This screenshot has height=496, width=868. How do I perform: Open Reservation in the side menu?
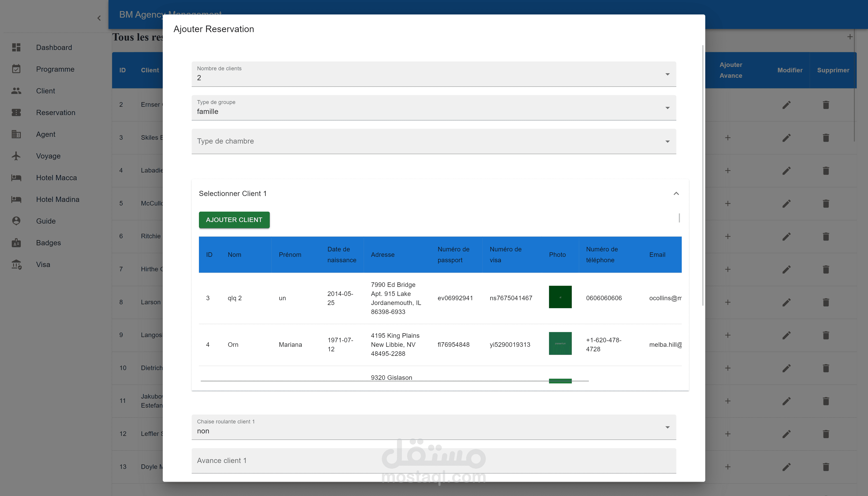click(x=56, y=112)
